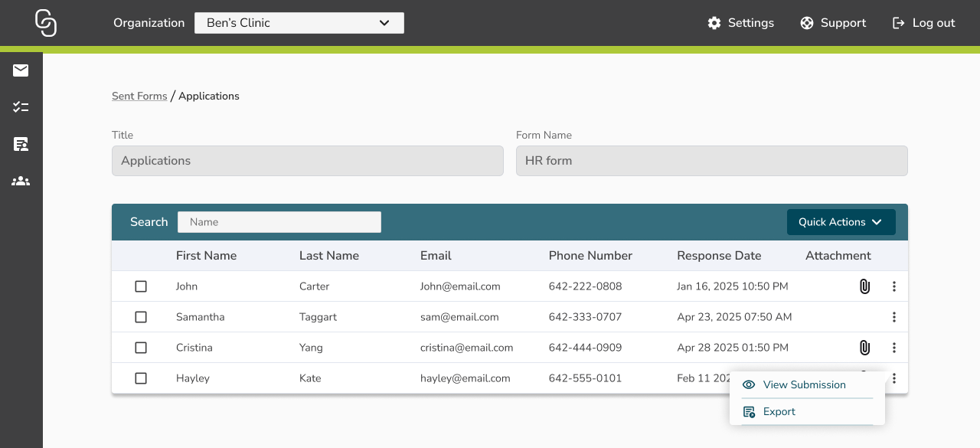The width and height of the screenshot is (980, 448).
Task: Open the Organization selector Ben's Clinic
Action: (x=299, y=23)
